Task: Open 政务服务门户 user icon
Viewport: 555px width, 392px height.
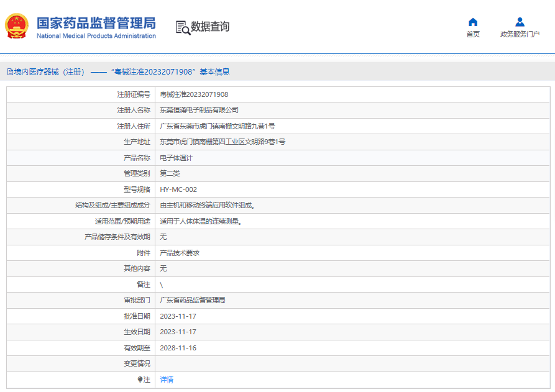Action: click(x=520, y=22)
